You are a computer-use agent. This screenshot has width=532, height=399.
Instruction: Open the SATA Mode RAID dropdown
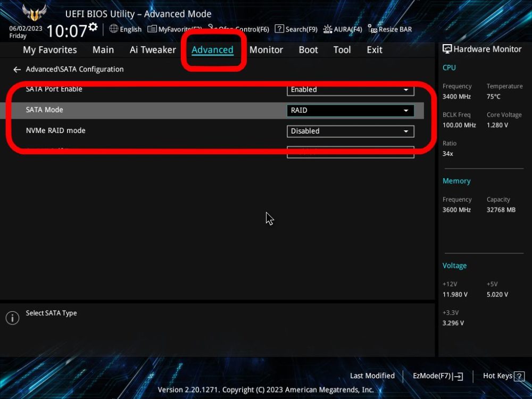[x=351, y=111]
